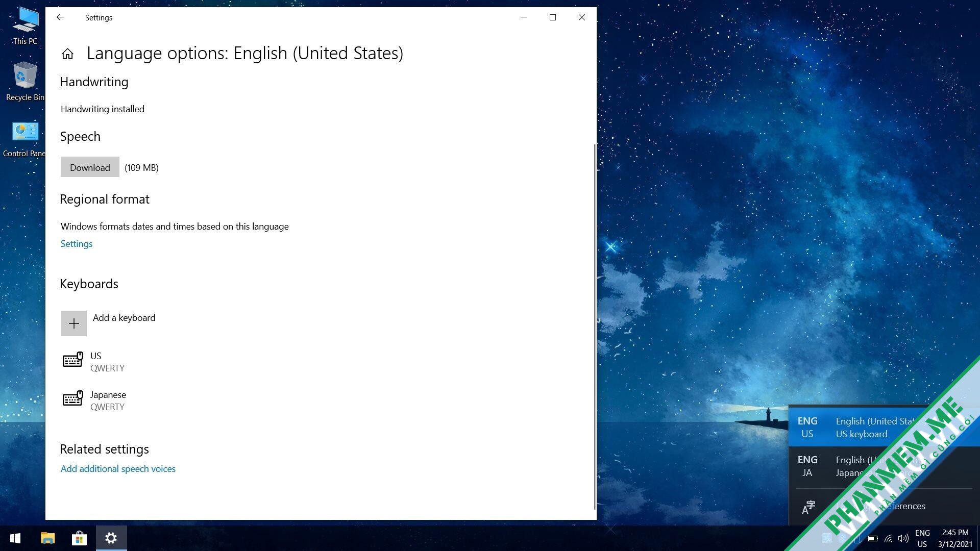Open This PC desktop icon
980x551 pixels.
click(x=25, y=26)
